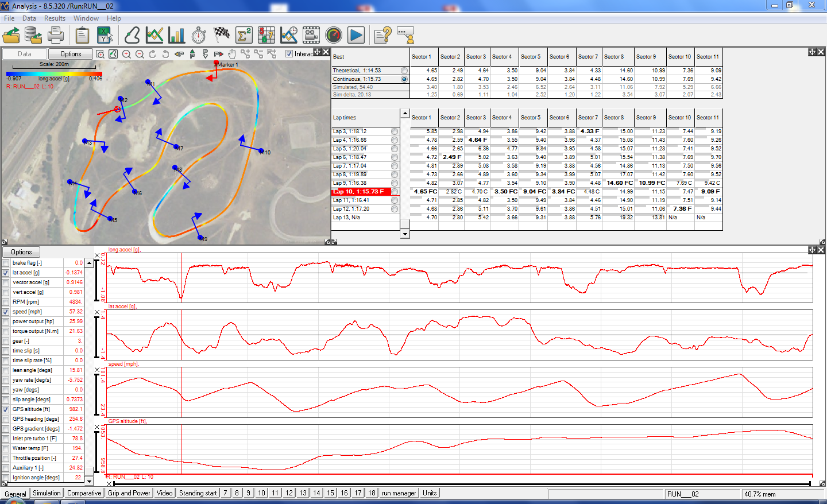Screen dimensions: 827x504
Task: Click the database load icon
Action: (x=33, y=36)
